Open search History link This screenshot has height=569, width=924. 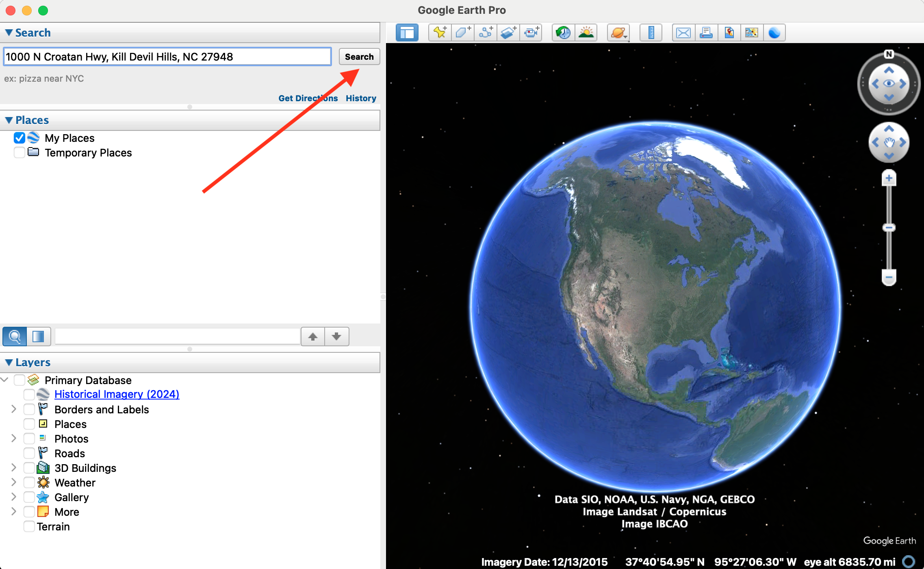click(x=361, y=98)
